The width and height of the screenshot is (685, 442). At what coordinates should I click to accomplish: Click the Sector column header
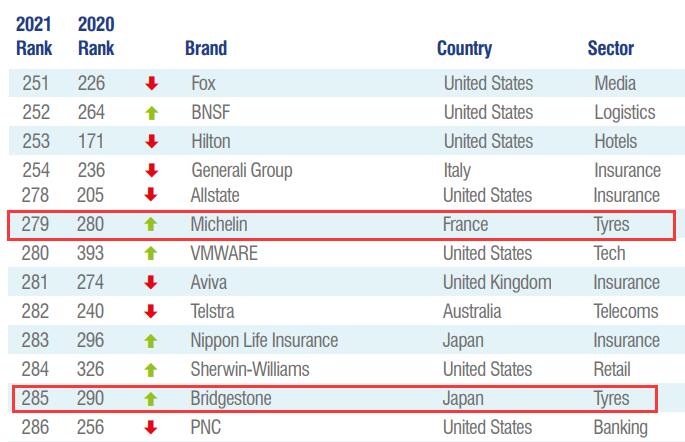(611, 48)
